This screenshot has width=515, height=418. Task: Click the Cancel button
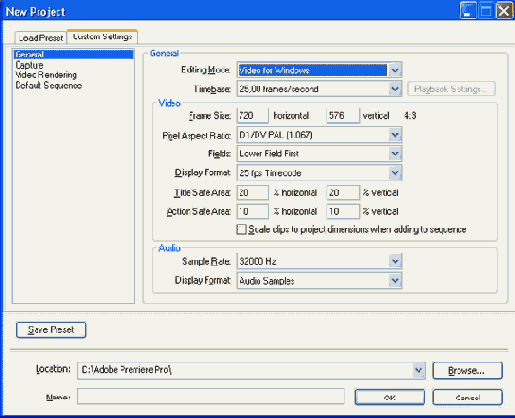point(467,397)
